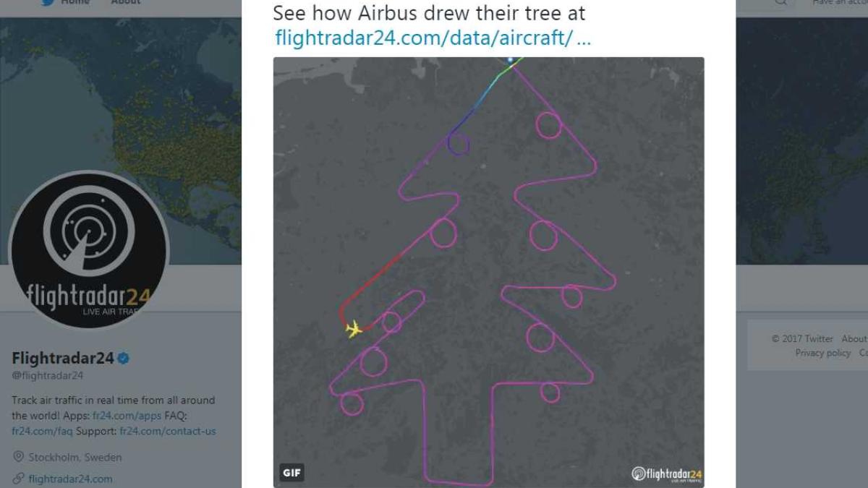Screen dimensions: 868x488
Task: Open the Privacy policy link
Action: (x=822, y=353)
